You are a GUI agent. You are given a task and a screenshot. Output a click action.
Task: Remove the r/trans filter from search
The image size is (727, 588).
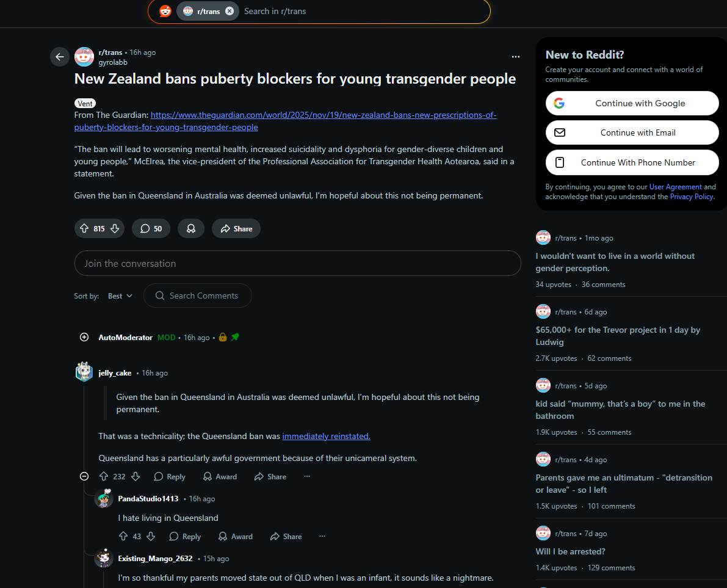pos(230,11)
